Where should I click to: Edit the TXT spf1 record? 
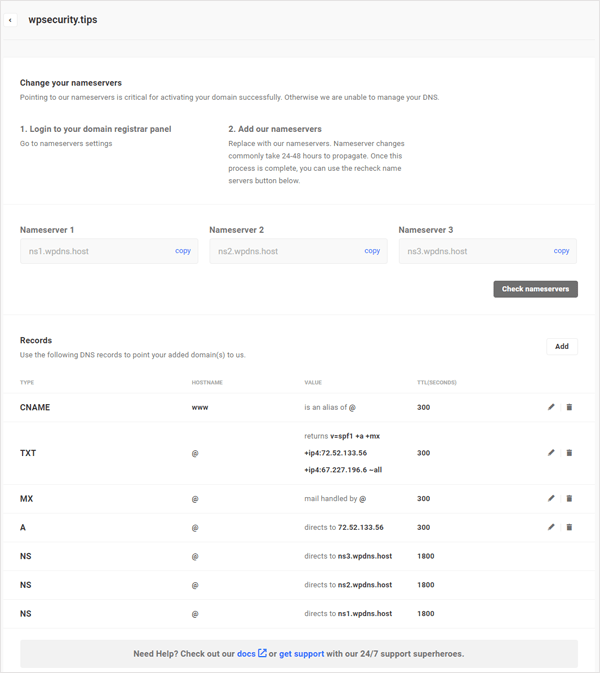[x=551, y=452]
